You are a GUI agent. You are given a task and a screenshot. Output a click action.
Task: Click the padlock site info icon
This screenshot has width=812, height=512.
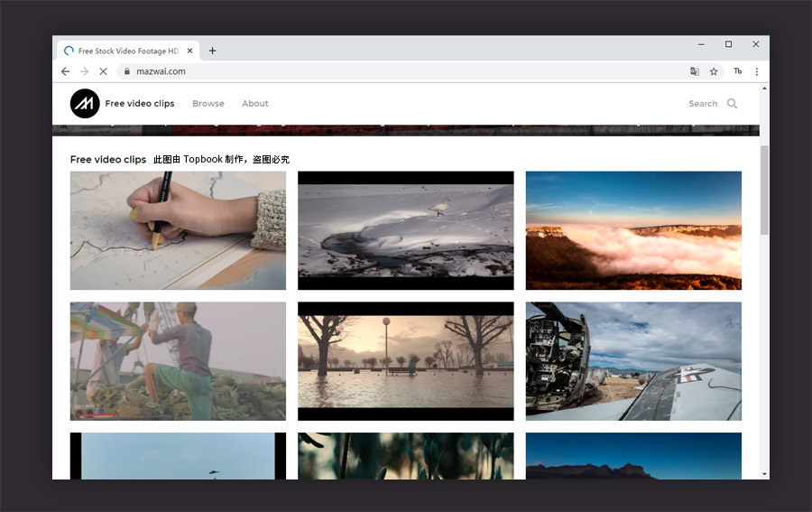127,71
